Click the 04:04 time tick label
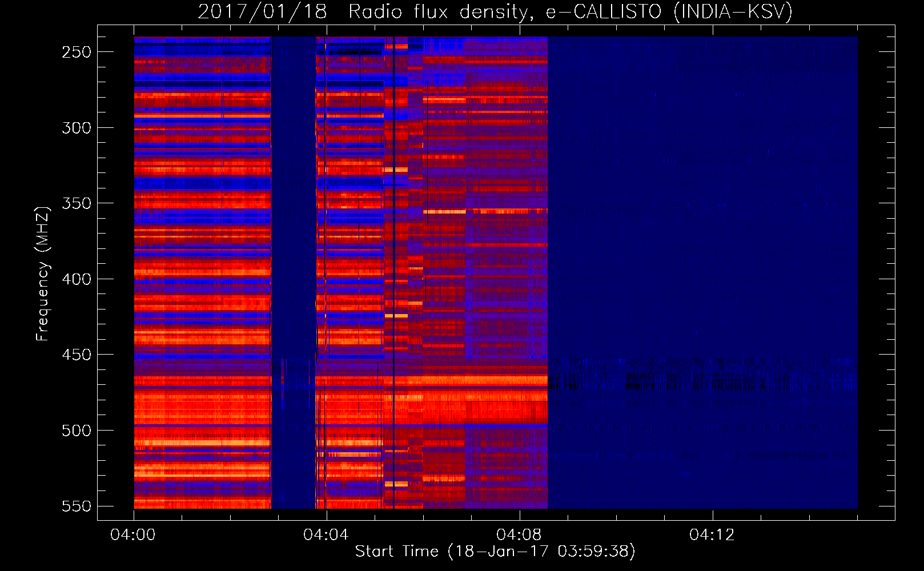Viewport: 924px width, 571px height. tap(326, 535)
